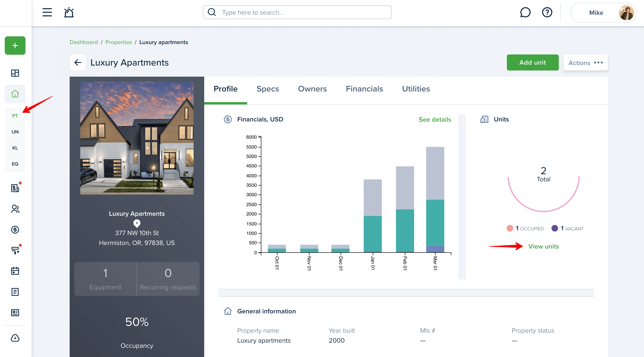
Task: Select the Properties house icon in sidebar
Action: point(15,94)
